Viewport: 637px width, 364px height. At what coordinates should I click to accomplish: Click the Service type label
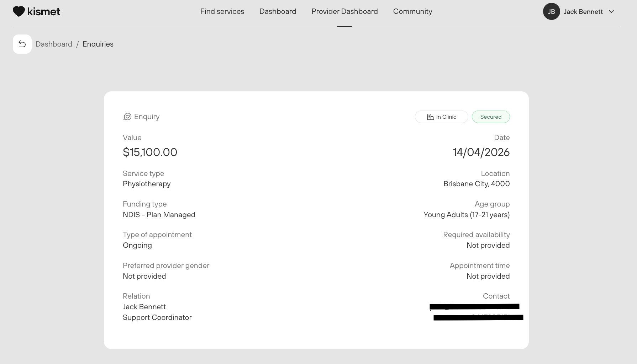point(143,173)
